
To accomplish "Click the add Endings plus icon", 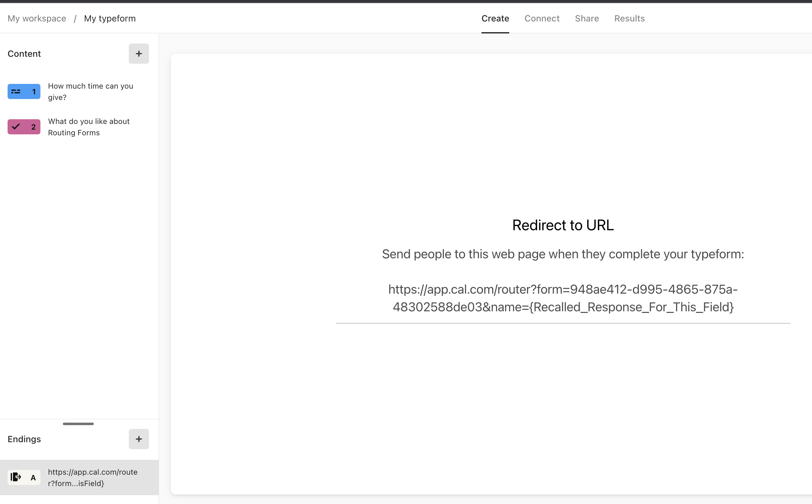I will click(x=138, y=439).
